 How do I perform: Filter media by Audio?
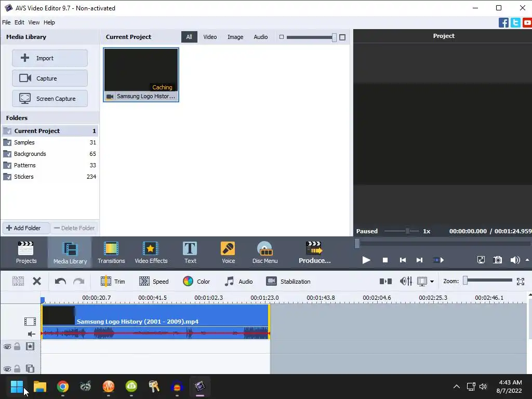[261, 37]
